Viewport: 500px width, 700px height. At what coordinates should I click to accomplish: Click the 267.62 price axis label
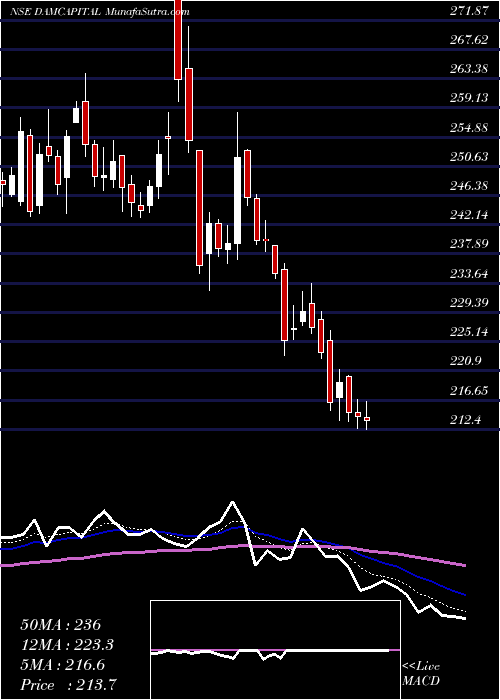click(x=469, y=40)
